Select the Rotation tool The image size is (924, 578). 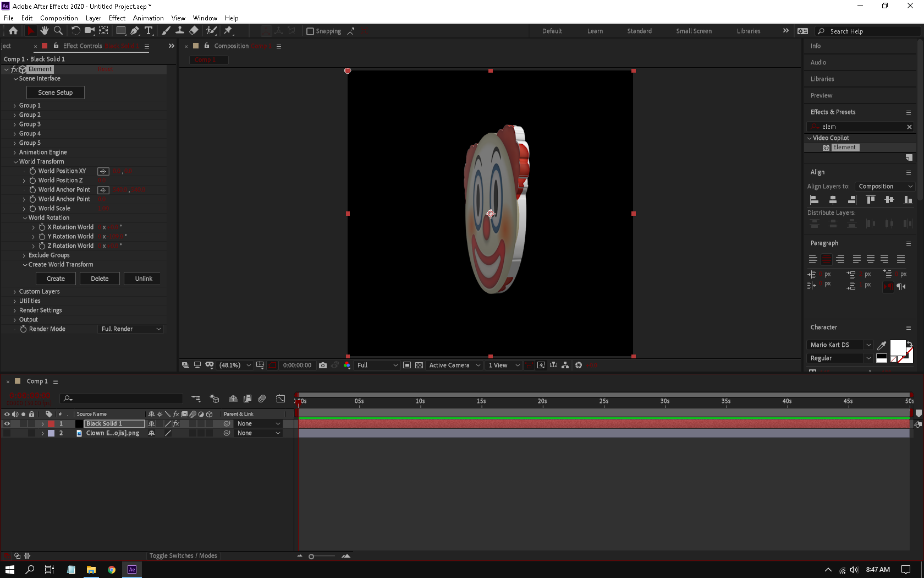[76, 31]
